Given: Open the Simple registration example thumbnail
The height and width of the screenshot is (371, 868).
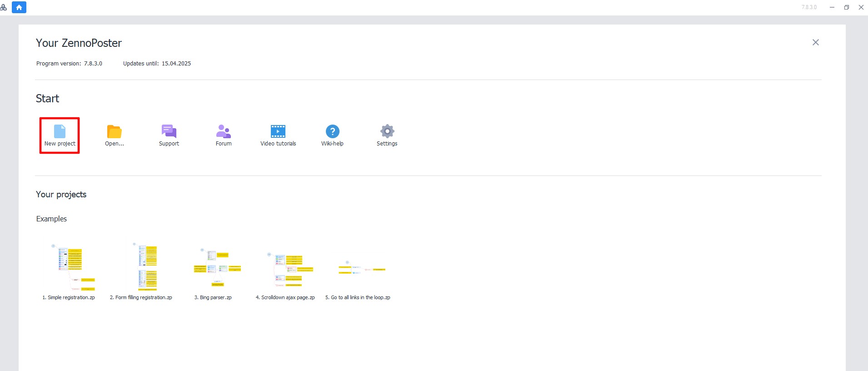Looking at the screenshot, I should click(72, 267).
